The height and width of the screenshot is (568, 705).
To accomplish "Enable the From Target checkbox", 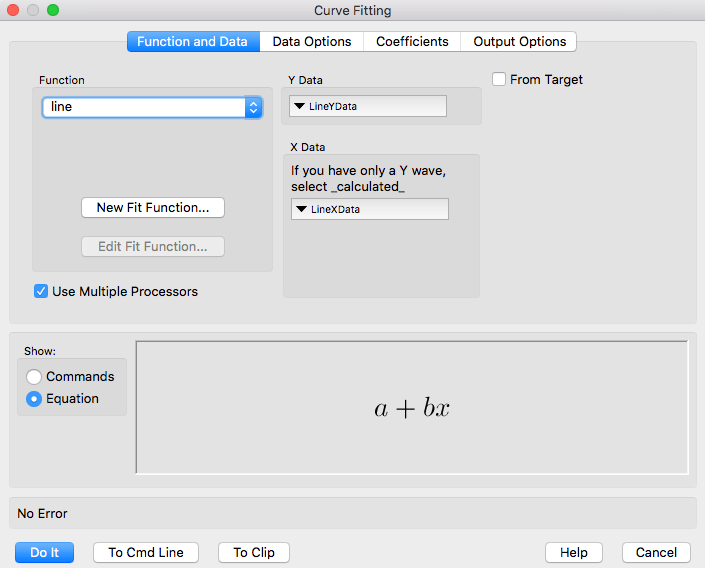I will pos(499,80).
